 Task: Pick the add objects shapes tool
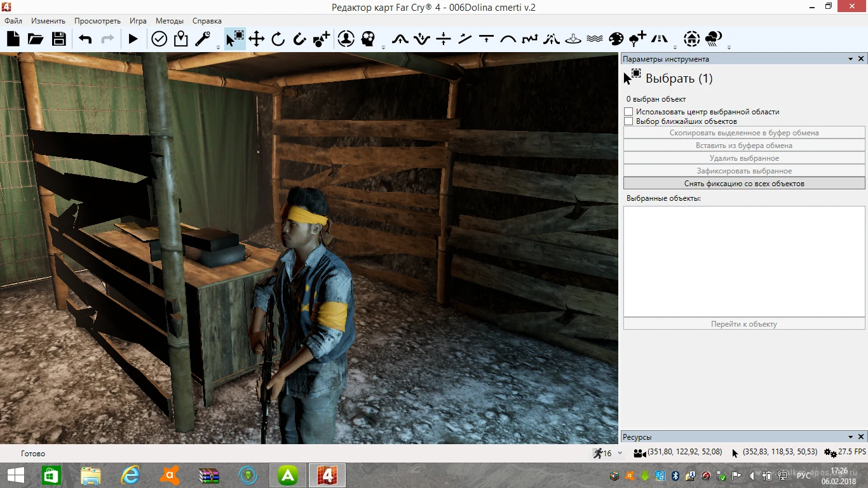click(322, 39)
